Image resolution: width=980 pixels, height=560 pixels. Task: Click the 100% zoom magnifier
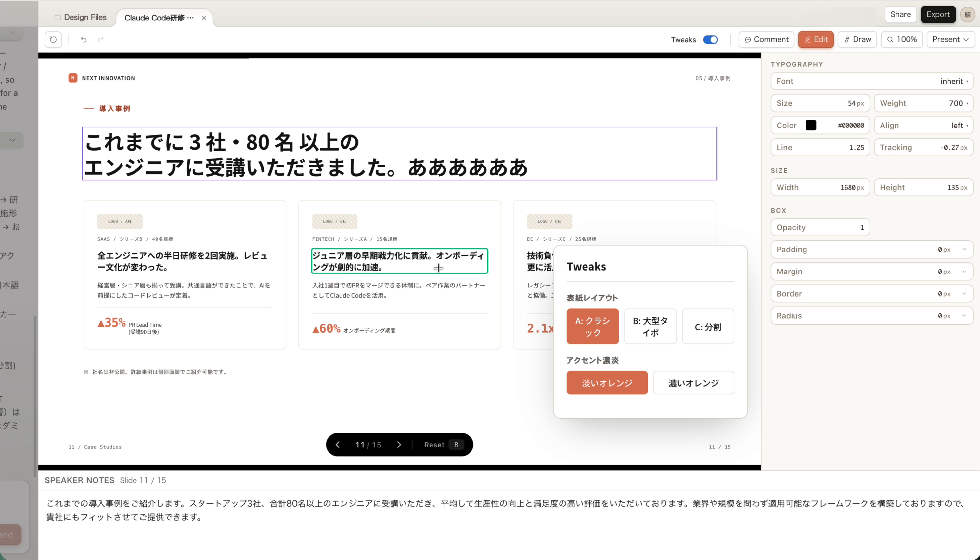point(901,39)
